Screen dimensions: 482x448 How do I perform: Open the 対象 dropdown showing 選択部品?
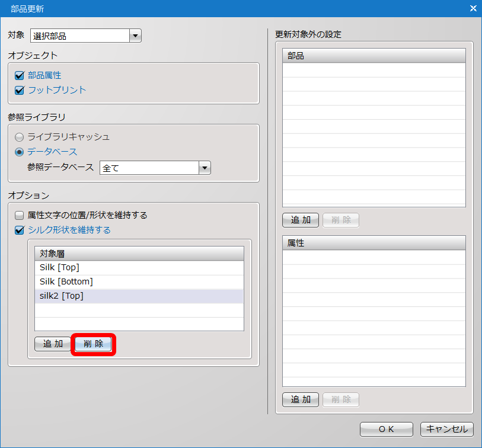coord(136,36)
